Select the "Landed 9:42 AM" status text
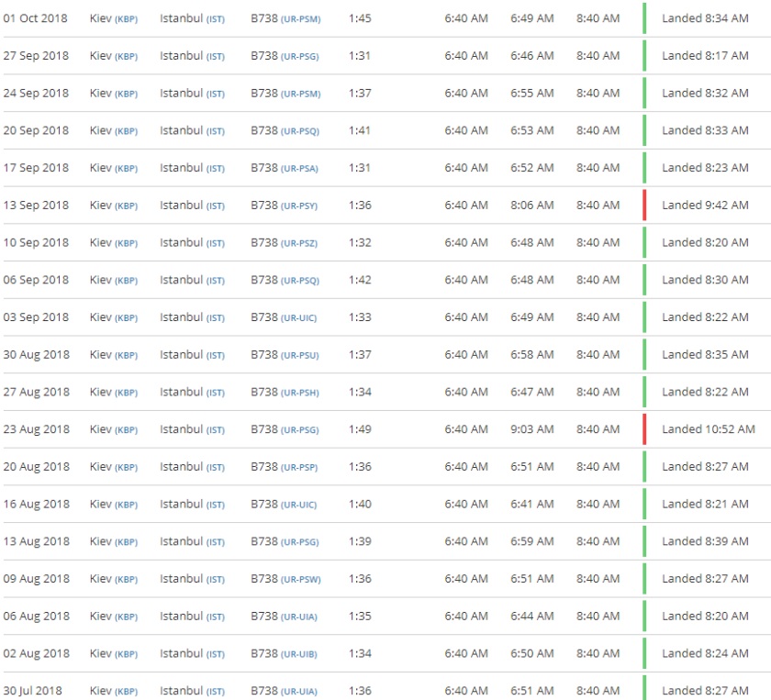This screenshot has height=700, width=771. [x=705, y=206]
